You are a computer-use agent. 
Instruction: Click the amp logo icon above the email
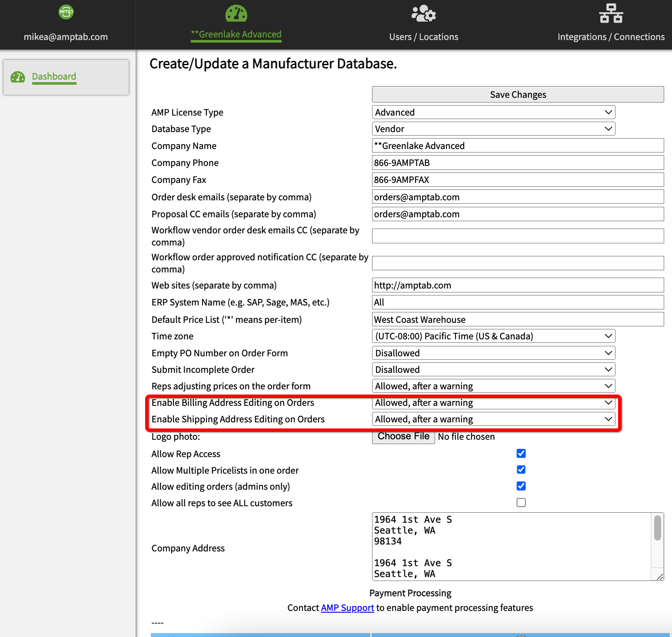(x=66, y=12)
